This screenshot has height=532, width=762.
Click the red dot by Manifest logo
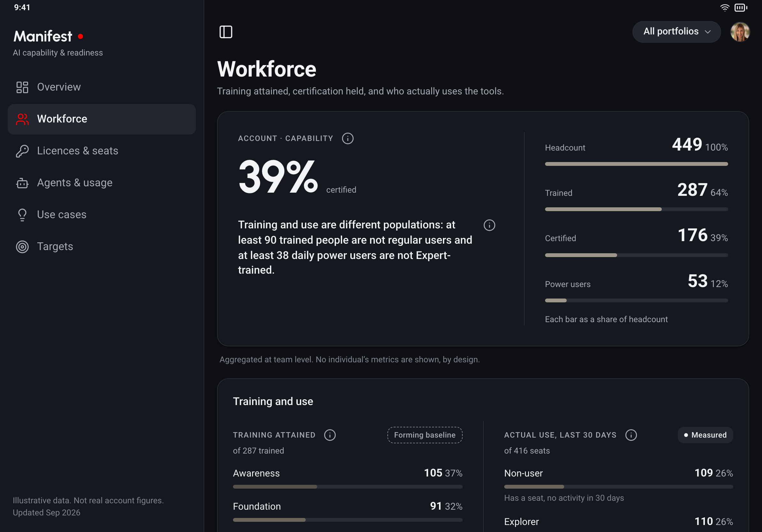coord(80,36)
